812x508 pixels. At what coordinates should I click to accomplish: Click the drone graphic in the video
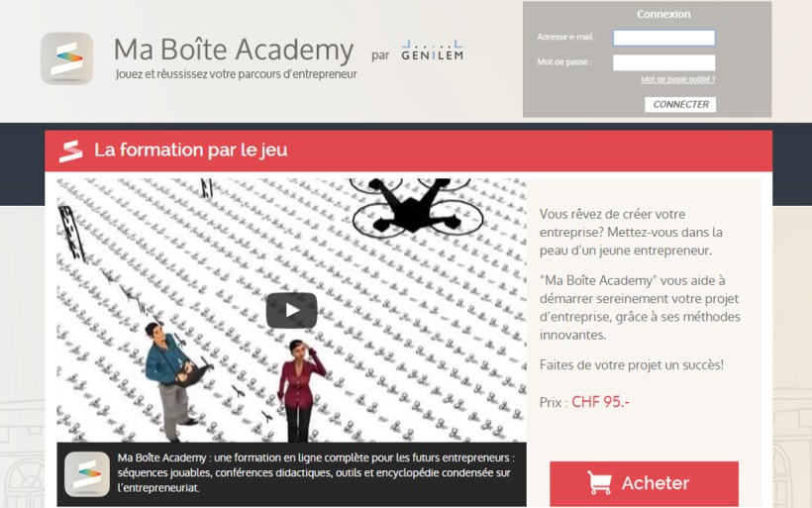pyautogui.click(x=418, y=206)
